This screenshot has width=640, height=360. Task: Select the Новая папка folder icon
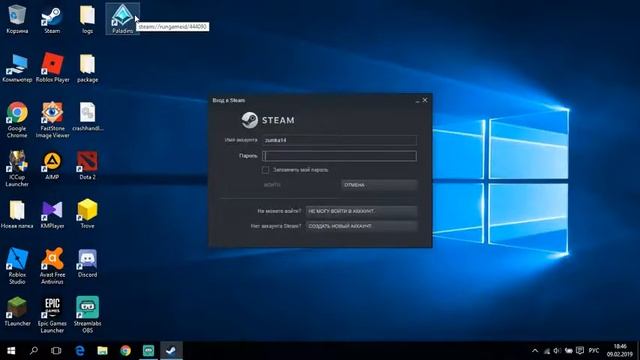(17, 214)
